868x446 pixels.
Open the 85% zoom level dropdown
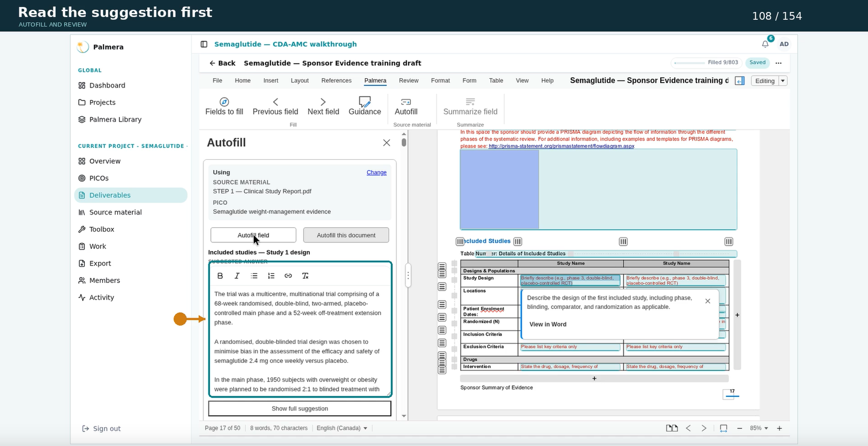tap(759, 428)
